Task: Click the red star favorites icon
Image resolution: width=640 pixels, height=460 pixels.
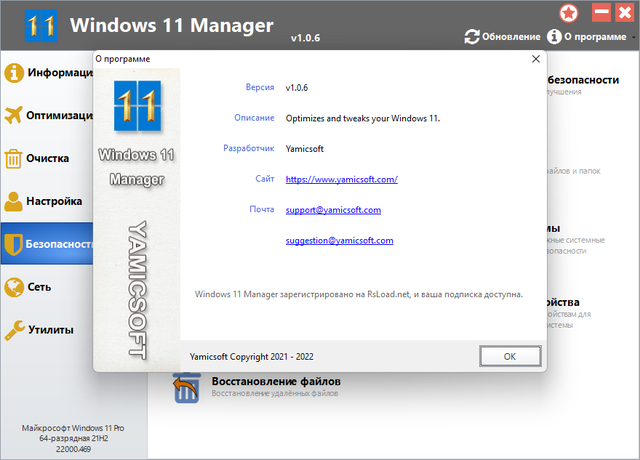Action: click(x=569, y=13)
